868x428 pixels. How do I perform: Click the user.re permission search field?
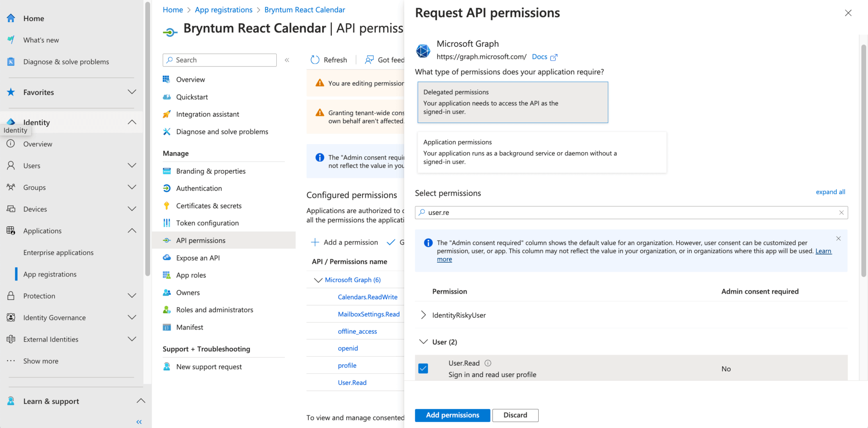(631, 213)
